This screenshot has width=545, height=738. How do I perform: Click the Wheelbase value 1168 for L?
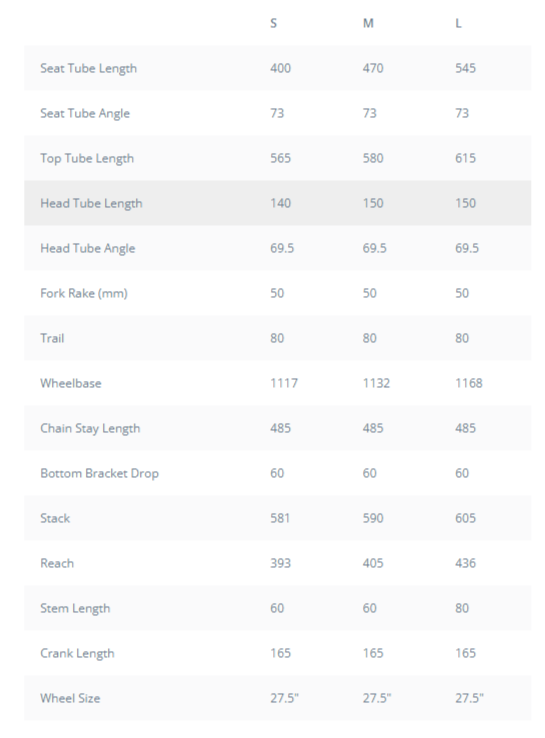(469, 383)
